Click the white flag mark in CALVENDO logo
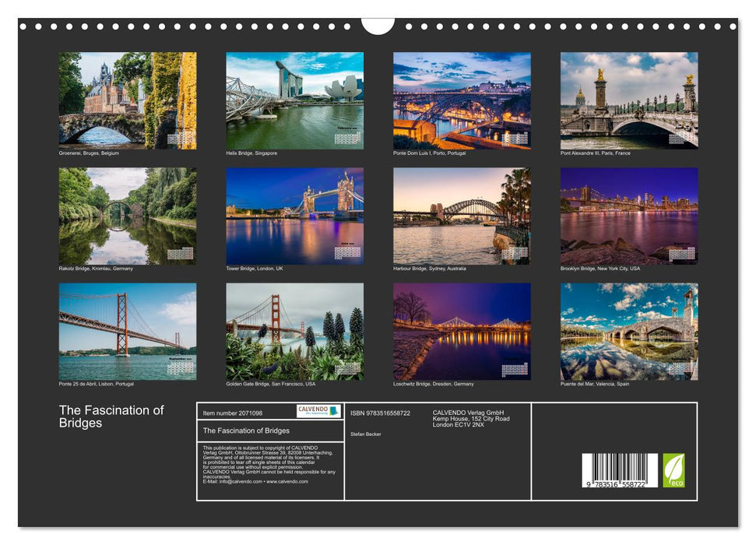756x545 pixels. point(333,411)
